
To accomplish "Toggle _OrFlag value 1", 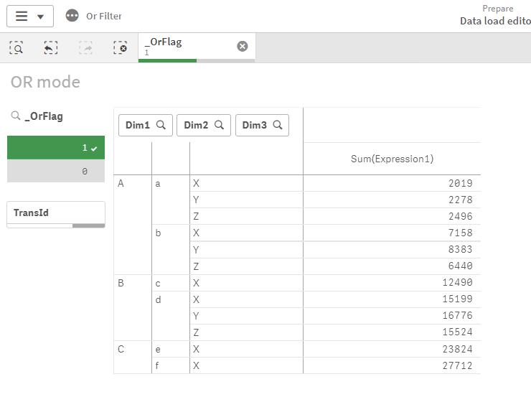I will [56, 148].
